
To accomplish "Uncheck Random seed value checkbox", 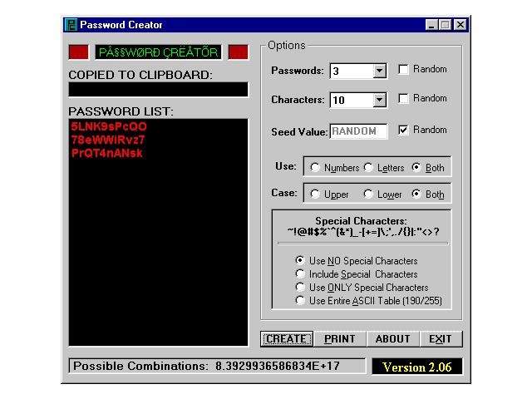I will tap(403, 130).
